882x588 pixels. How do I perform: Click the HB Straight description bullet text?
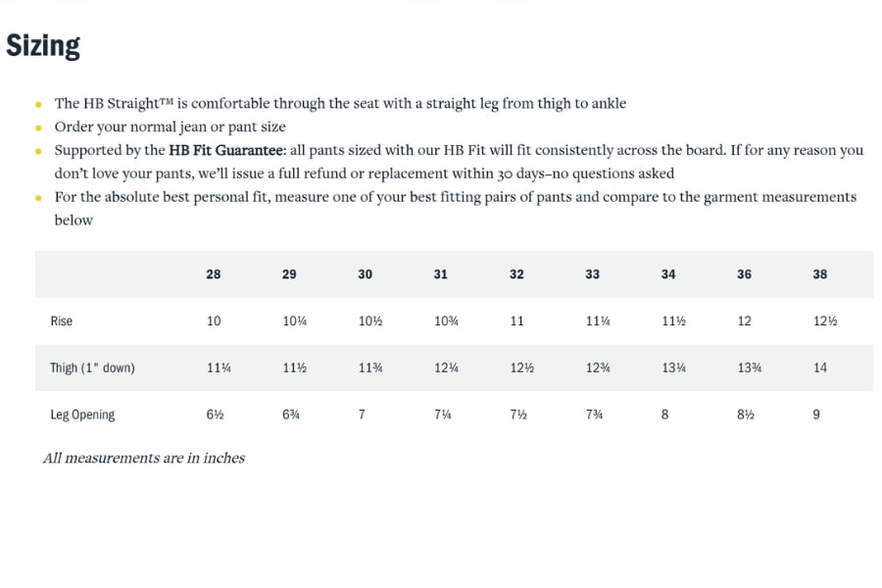[340, 104]
